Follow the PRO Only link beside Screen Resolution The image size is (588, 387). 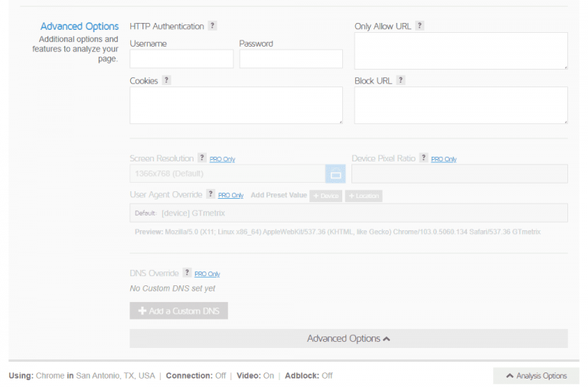pyautogui.click(x=222, y=159)
